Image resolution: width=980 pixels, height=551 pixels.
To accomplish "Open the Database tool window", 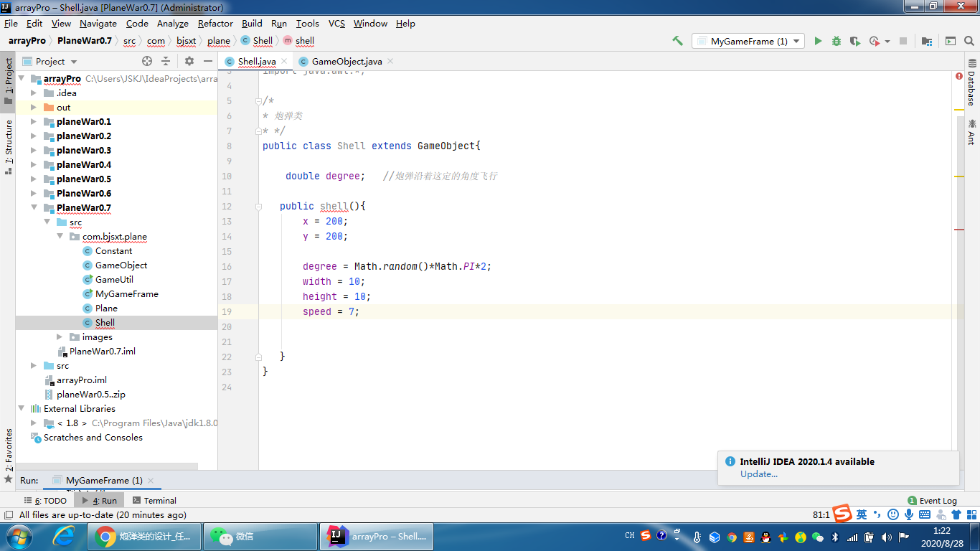I will click(x=971, y=83).
